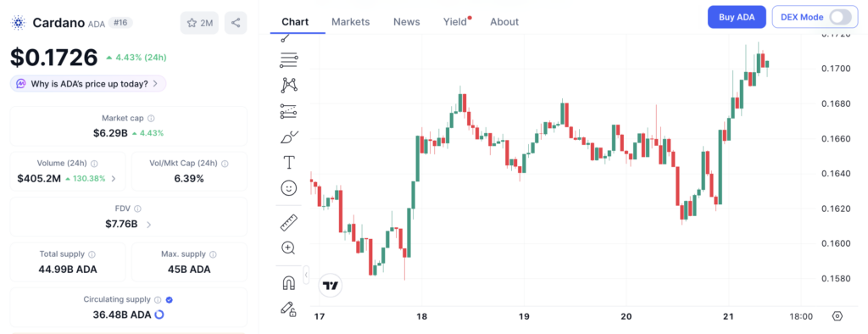Viewport: 868px width, 334px height.
Task: Click the Buy ADA button
Action: (x=737, y=17)
